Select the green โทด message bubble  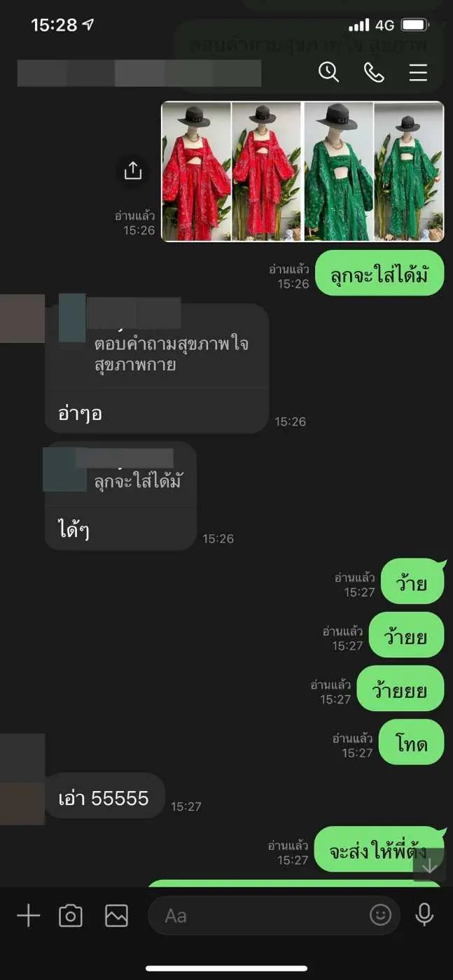click(412, 742)
